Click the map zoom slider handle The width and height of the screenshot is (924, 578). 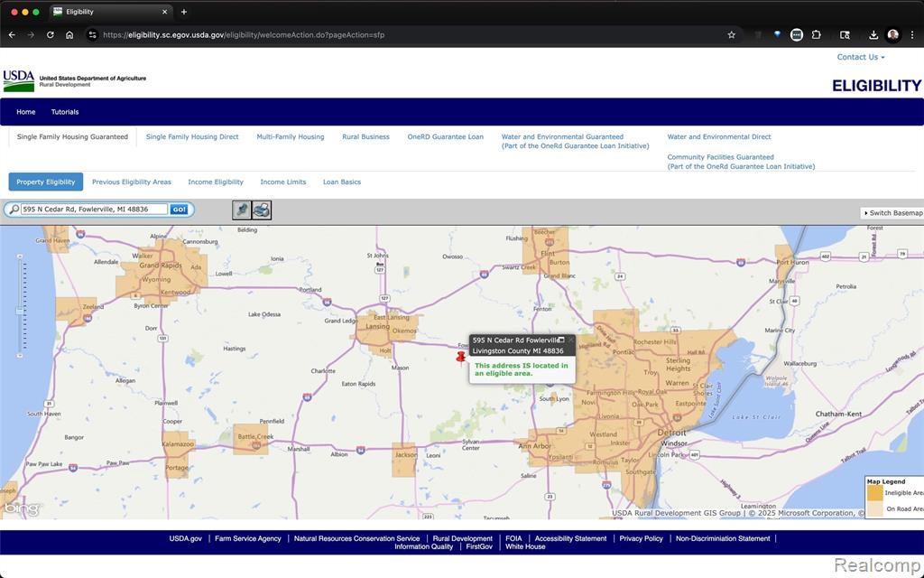click(x=20, y=311)
